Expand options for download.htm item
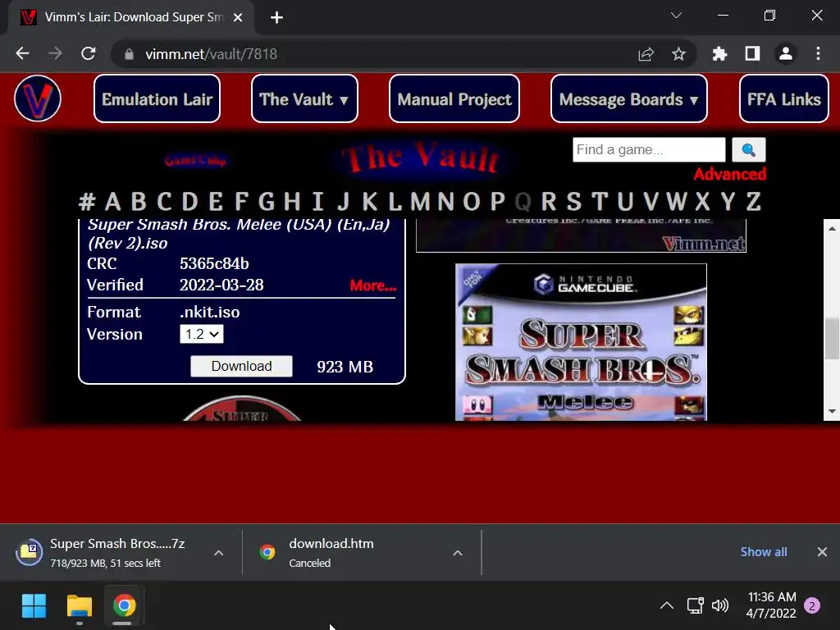 point(458,553)
